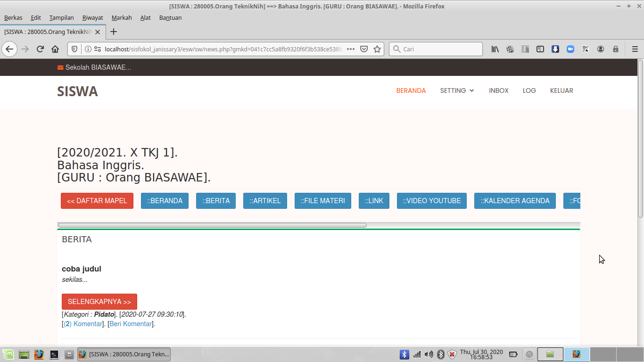Toggle the Firefox sidebar view

[540, 49]
